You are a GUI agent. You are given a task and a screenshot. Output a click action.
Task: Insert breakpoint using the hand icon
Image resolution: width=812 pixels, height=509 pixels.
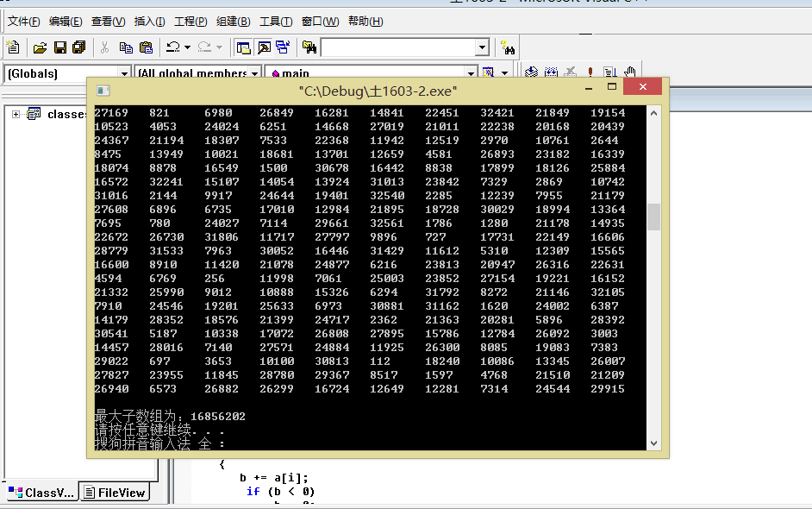(x=630, y=72)
